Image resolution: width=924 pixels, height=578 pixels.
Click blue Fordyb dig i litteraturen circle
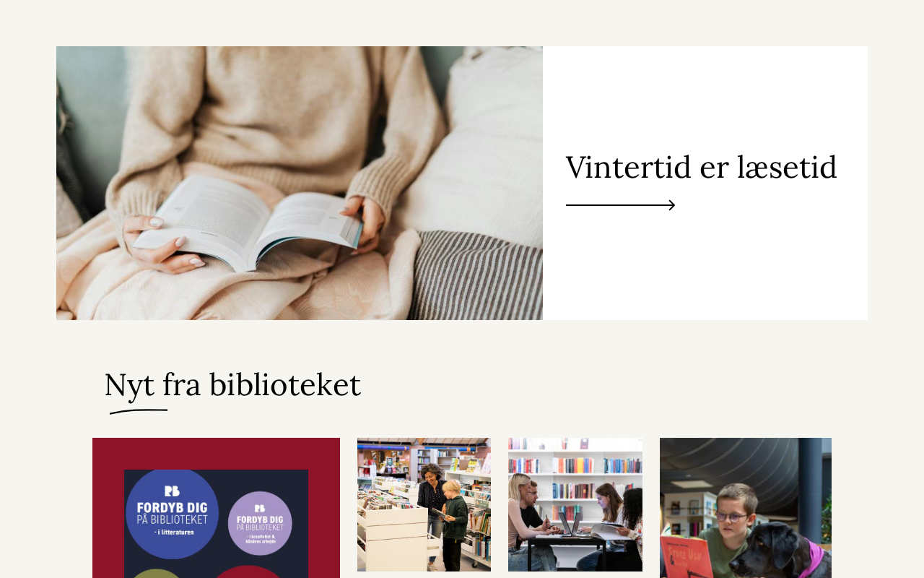(172, 514)
